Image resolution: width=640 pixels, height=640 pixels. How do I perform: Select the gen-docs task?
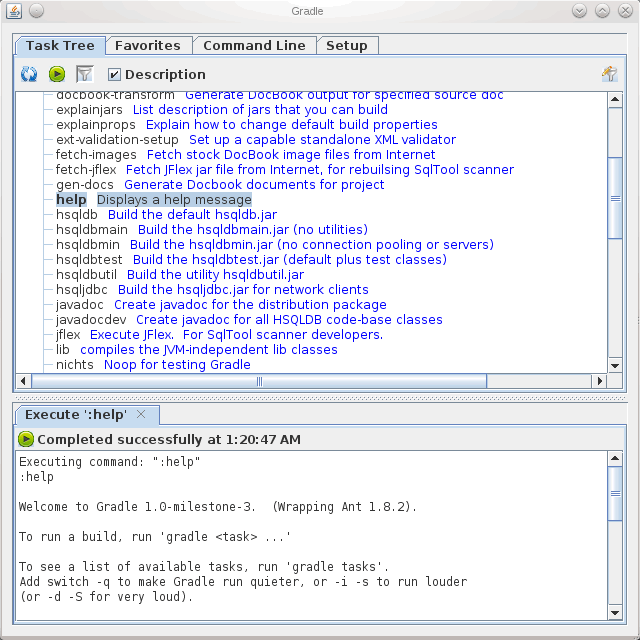pos(85,185)
